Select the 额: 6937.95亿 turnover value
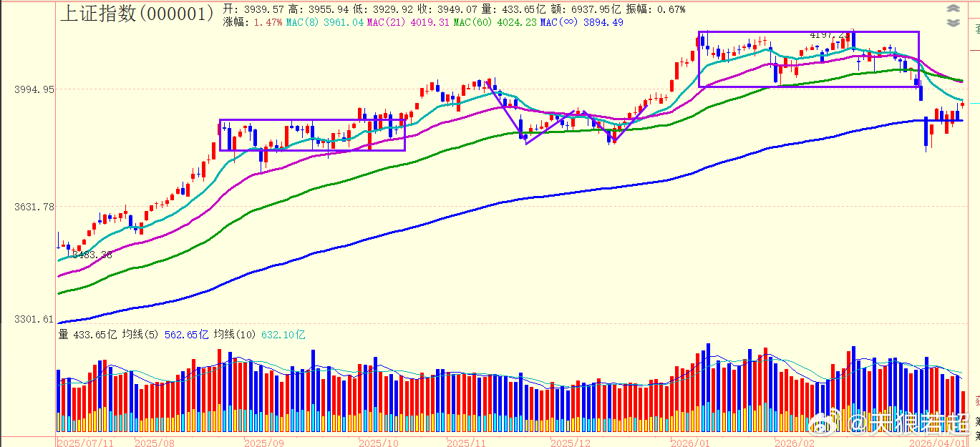 click(587, 9)
